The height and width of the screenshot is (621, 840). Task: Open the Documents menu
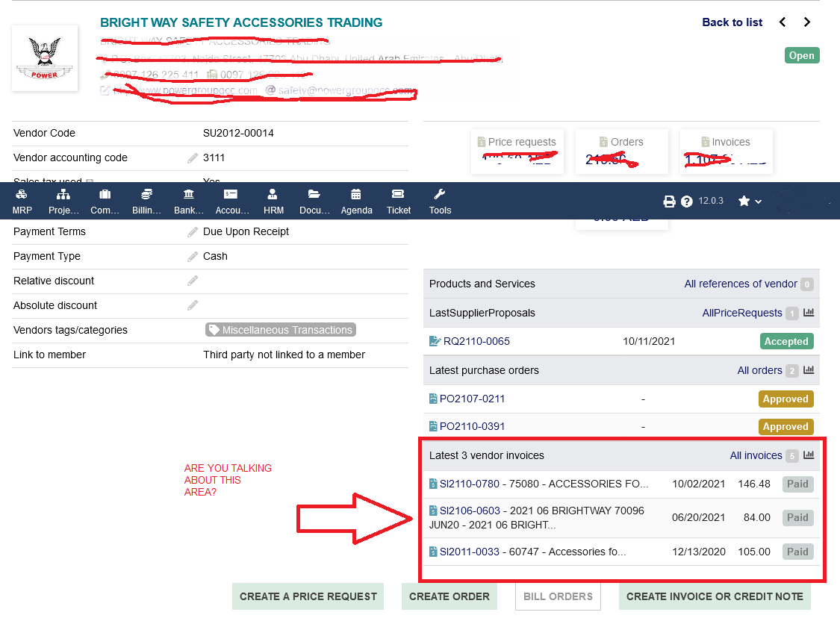[314, 202]
